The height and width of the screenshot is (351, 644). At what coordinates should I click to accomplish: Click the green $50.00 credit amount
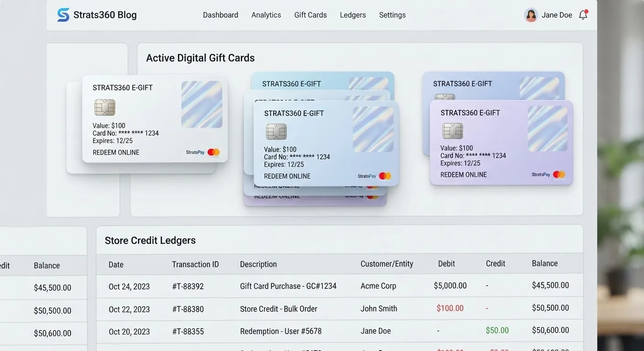tap(497, 330)
